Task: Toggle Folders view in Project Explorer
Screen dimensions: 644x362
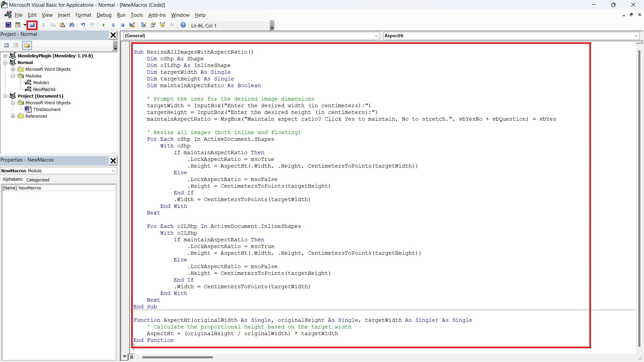Action: [27, 45]
